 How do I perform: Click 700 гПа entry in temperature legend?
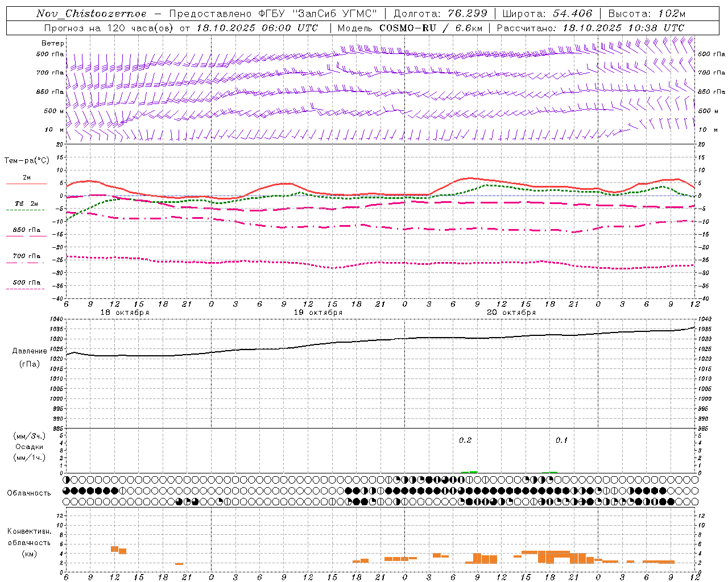pos(27,256)
